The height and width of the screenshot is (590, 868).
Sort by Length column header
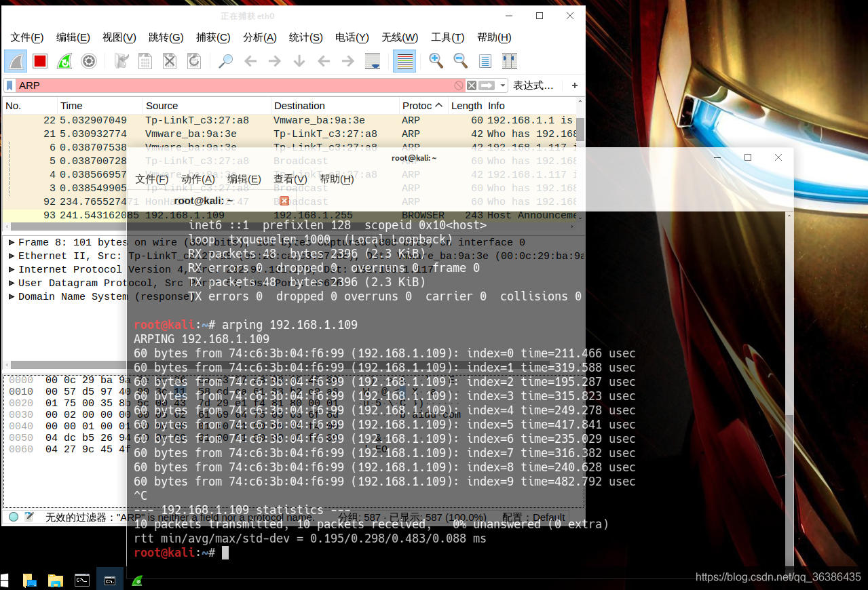(466, 106)
